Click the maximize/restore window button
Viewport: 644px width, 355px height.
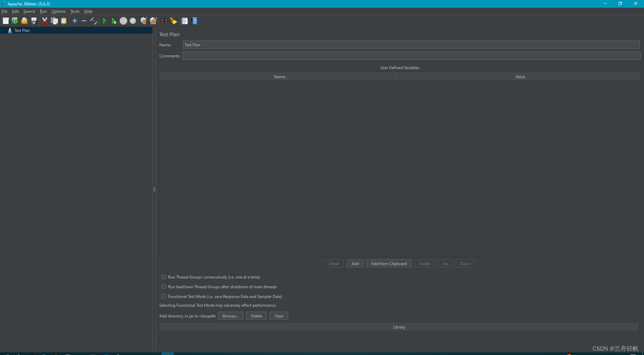[x=620, y=4]
